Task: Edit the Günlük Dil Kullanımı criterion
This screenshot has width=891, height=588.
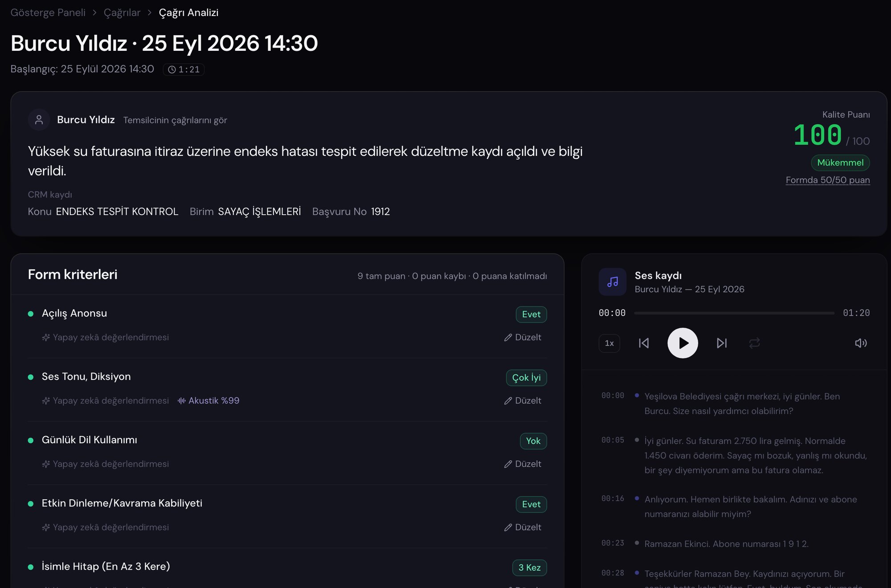Action: (523, 464)
